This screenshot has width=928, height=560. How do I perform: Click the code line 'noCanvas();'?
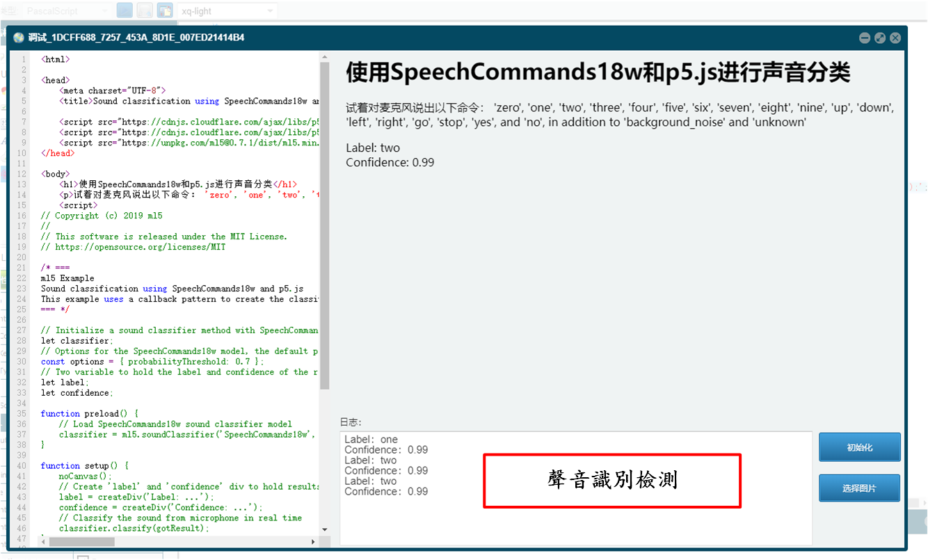pyautogui.click(x=85, y=477)
